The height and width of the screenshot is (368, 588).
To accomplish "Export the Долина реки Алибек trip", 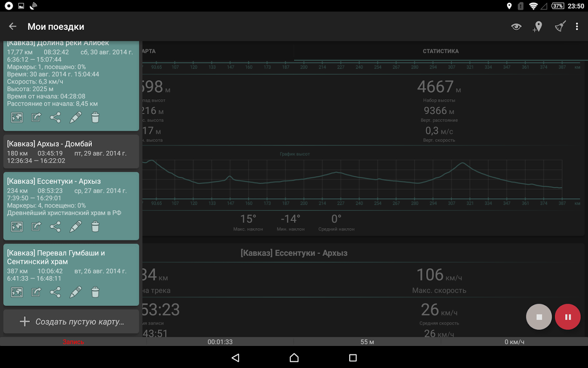I will 36,118.
